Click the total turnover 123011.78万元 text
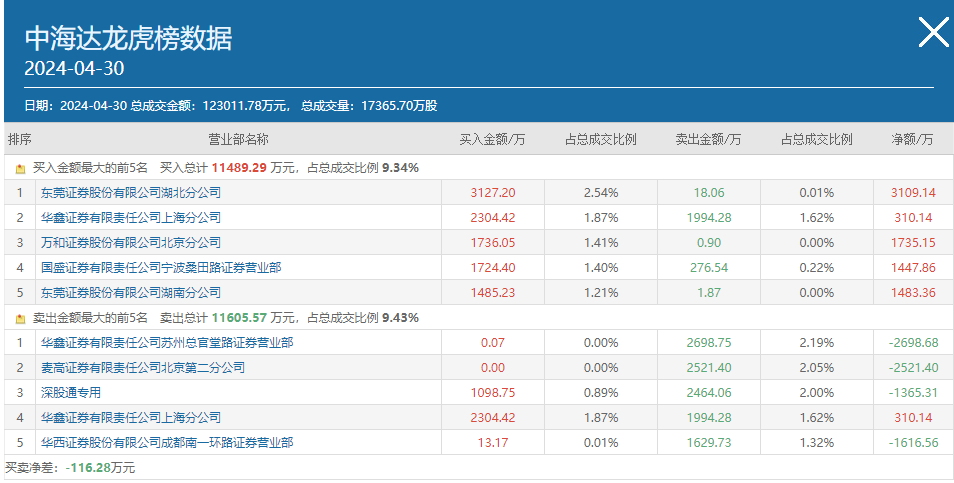The height and width of the screenshot is (483, 954). pos(245,106)
